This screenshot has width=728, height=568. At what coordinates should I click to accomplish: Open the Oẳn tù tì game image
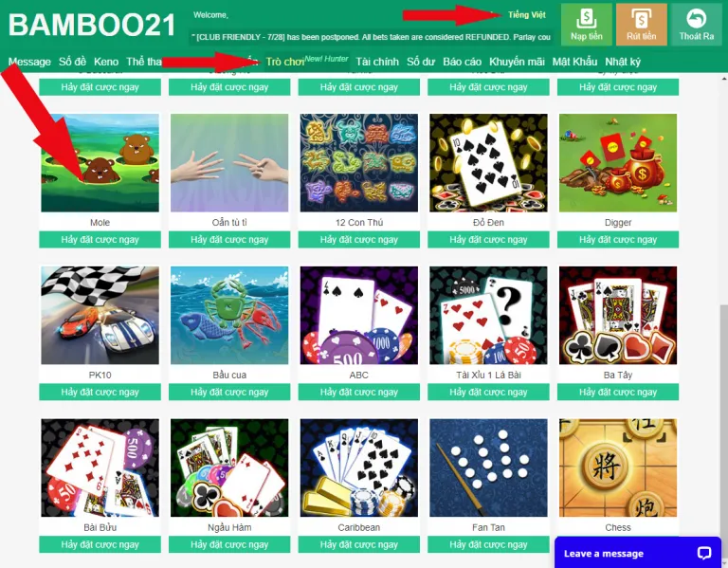point(229,163)
